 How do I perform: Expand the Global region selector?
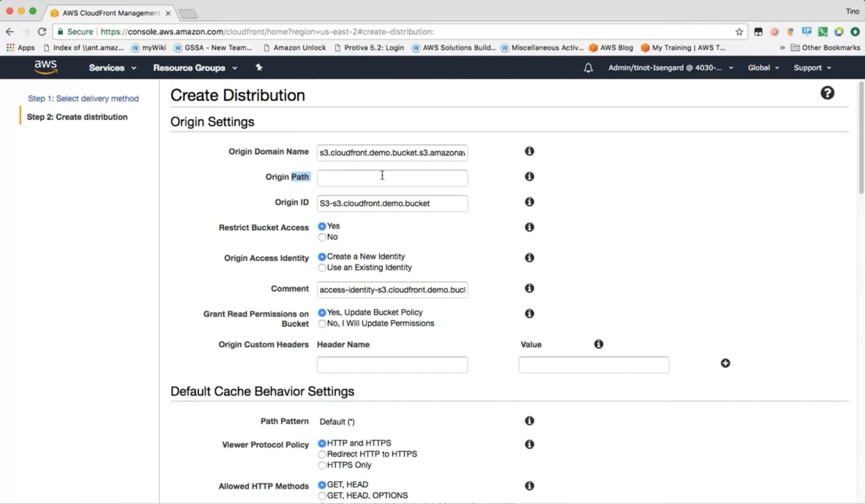coord(763,68)
